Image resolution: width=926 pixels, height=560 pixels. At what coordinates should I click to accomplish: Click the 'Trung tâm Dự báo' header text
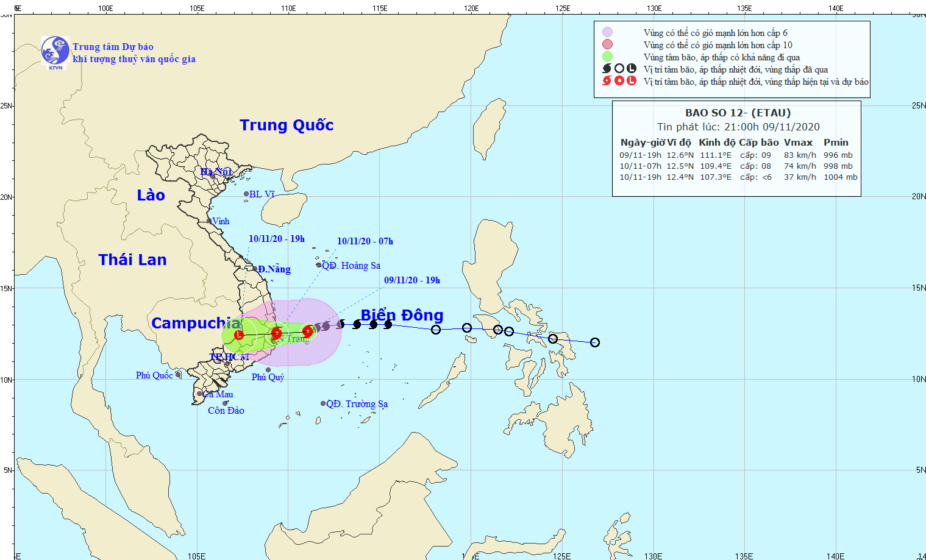click(113, 47)
